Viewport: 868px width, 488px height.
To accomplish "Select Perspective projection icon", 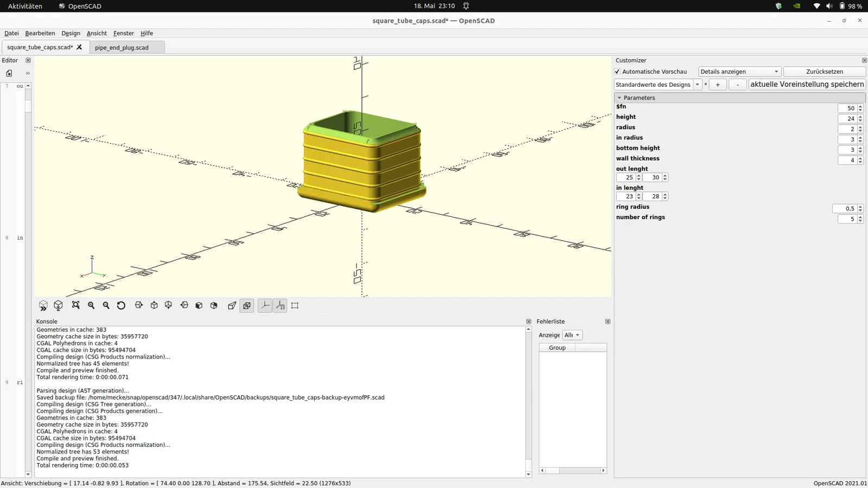I will pyautogui.click(x=232, y=306).
